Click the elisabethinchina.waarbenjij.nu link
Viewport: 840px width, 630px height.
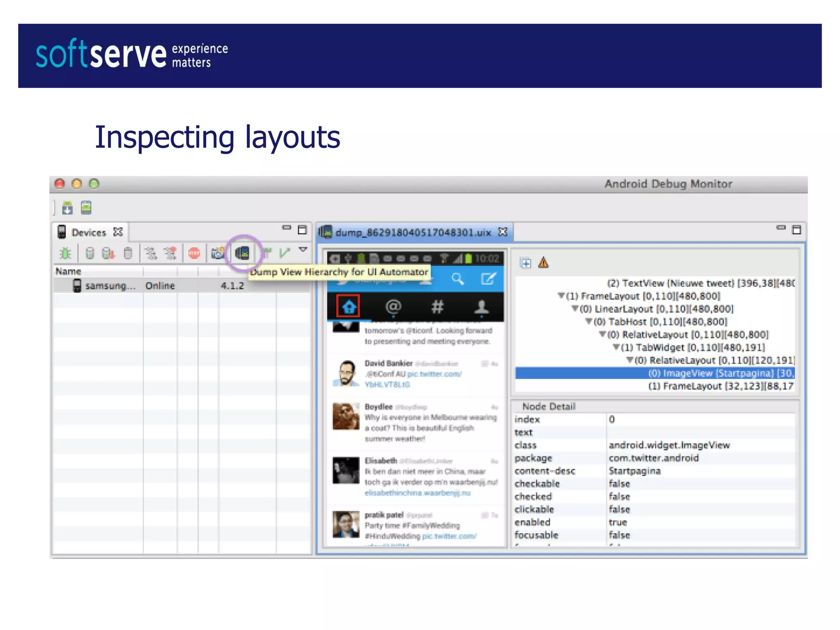[x=418, y=493]
